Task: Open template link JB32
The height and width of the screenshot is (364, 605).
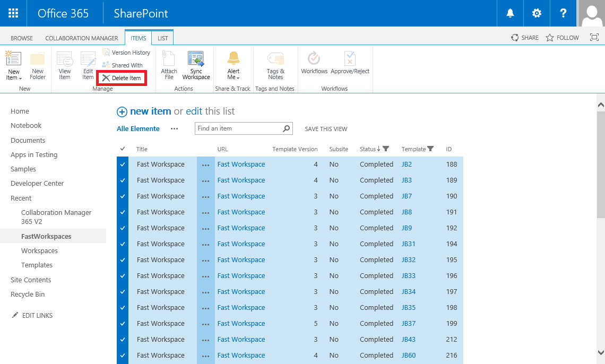Action: coord(409,260)
